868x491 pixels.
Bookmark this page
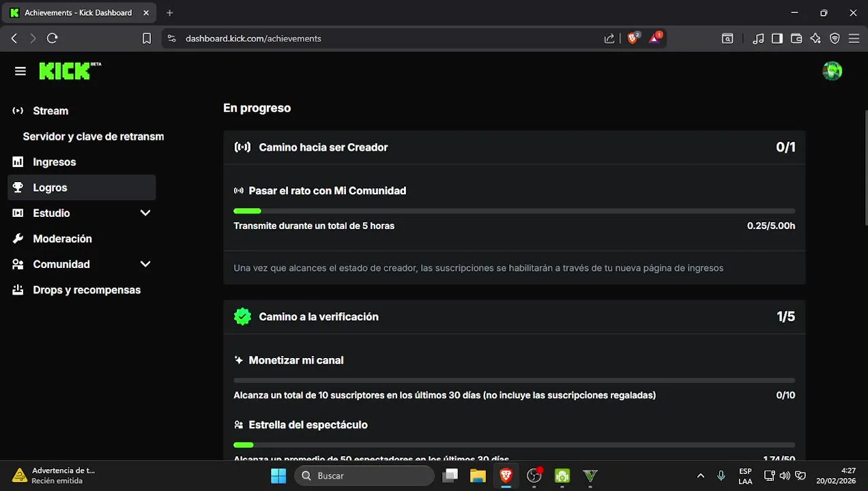[147, 39]
